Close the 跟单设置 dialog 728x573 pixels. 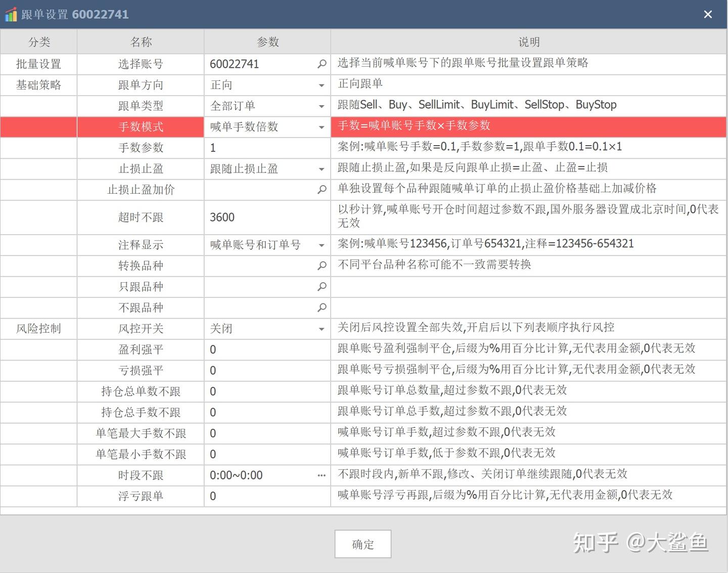coord(708,15)
